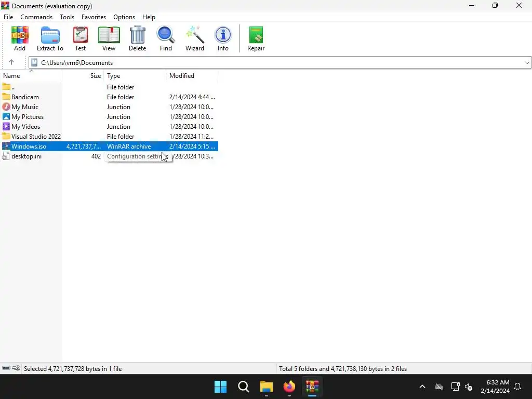Select the Bandicam folder name
532x399 pixels.
coord(25,97)
